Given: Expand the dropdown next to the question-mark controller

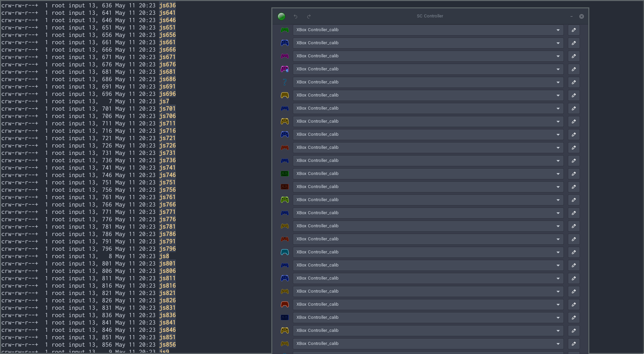Looking at the screenshot, I should (x=558, y=82).
